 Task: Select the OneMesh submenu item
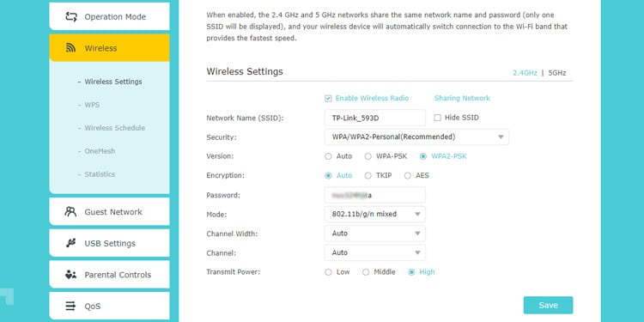(100, 151)
